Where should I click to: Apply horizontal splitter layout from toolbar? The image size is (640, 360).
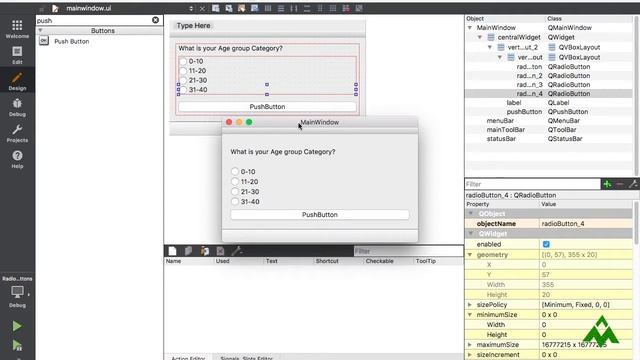(x=294, y=8)
